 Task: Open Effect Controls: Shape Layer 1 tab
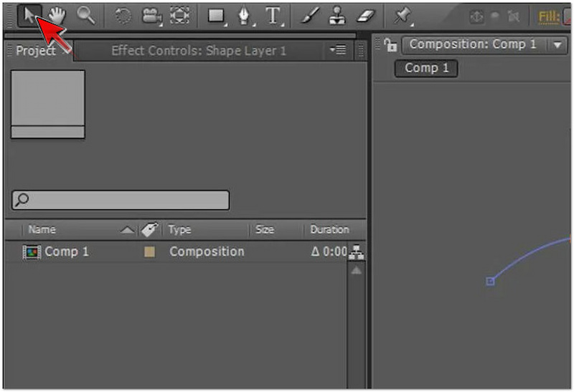pos(199,51)
